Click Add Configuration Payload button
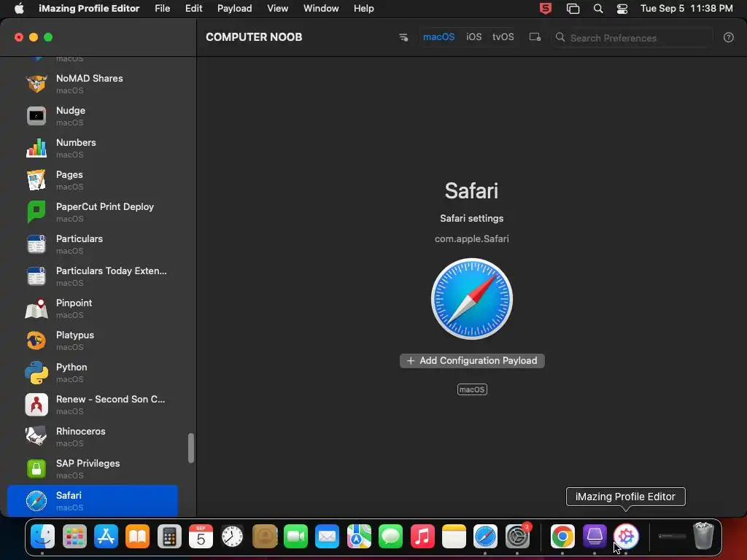Image resolution: width=747 pixels, height=560 pixels. tap(472, 361)
